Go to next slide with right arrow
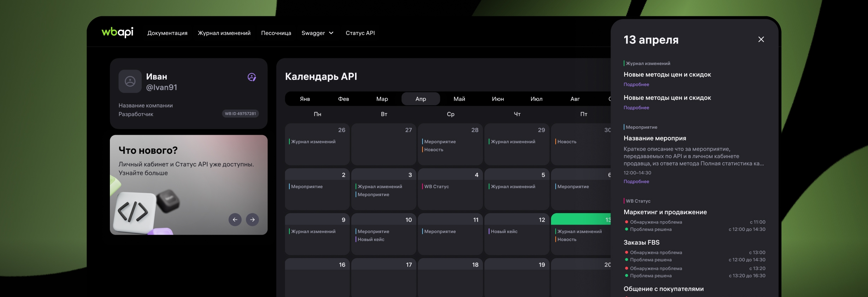The width and height of the screenshot is (868, 297). tap(252, 220)
